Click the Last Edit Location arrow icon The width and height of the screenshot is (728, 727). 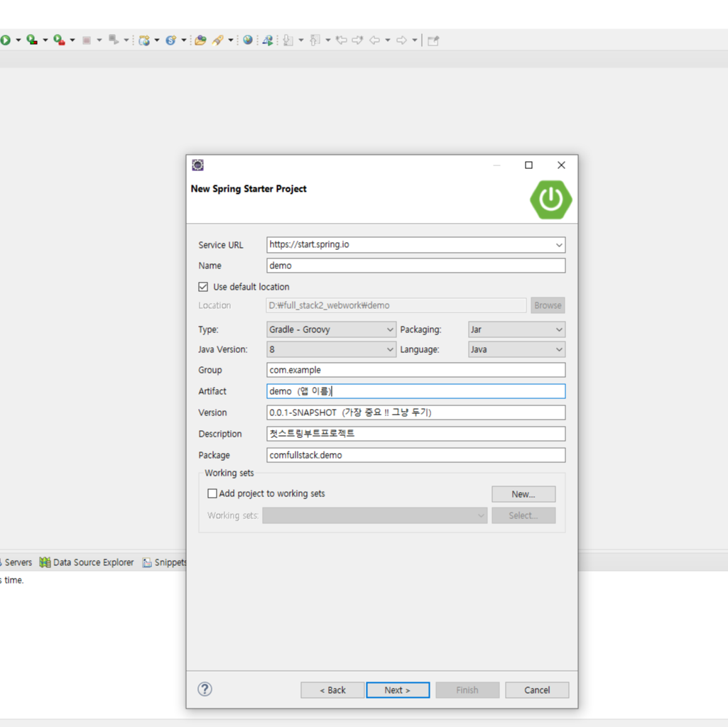click(x=342, y=40)
